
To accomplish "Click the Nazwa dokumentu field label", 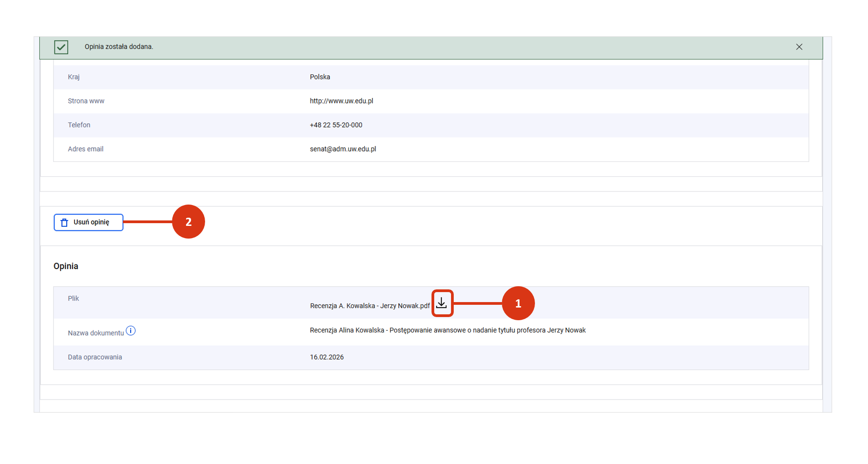I will click(96, 333).
